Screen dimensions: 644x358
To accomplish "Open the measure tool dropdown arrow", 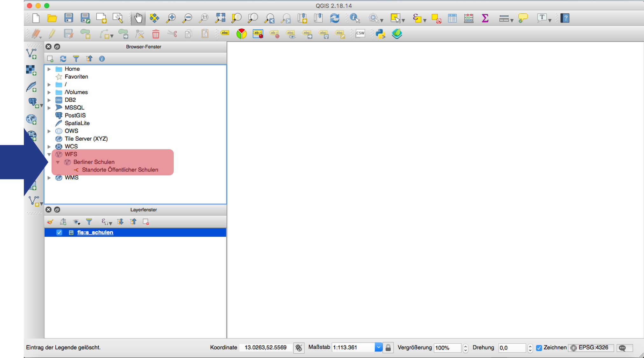I will coord(512,20).
